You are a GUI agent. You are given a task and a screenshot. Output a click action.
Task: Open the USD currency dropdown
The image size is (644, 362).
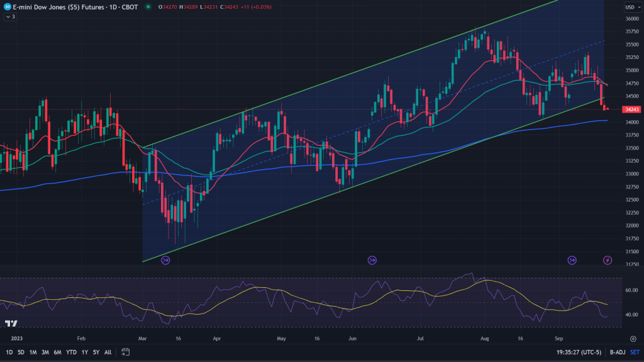pyautogui.click(x=630, y=7)
